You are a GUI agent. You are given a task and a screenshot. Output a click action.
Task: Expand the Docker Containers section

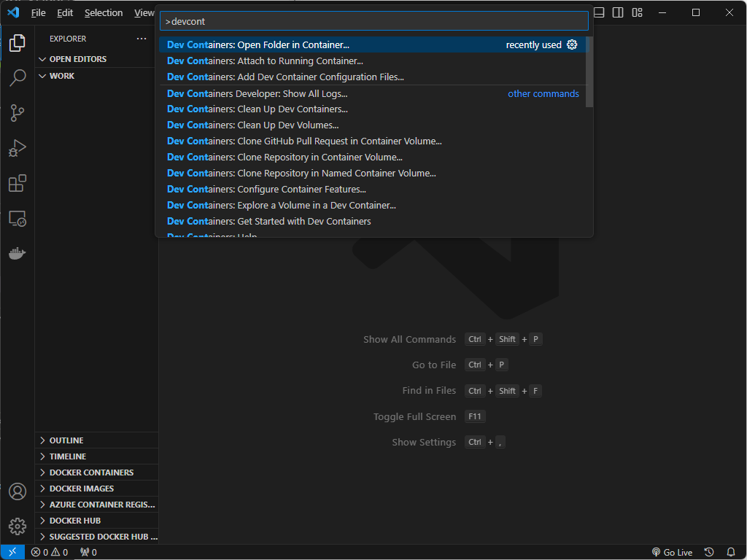click(x=96, y=472)
